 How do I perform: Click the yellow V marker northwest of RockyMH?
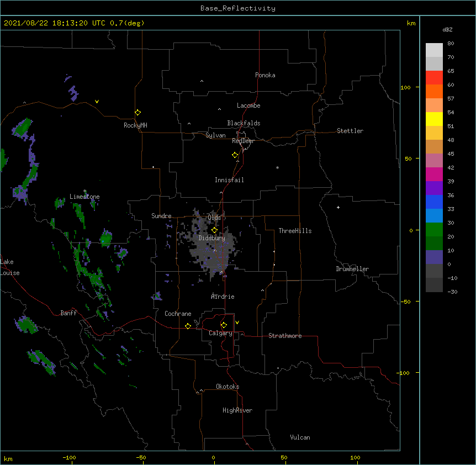coord(97,102)
